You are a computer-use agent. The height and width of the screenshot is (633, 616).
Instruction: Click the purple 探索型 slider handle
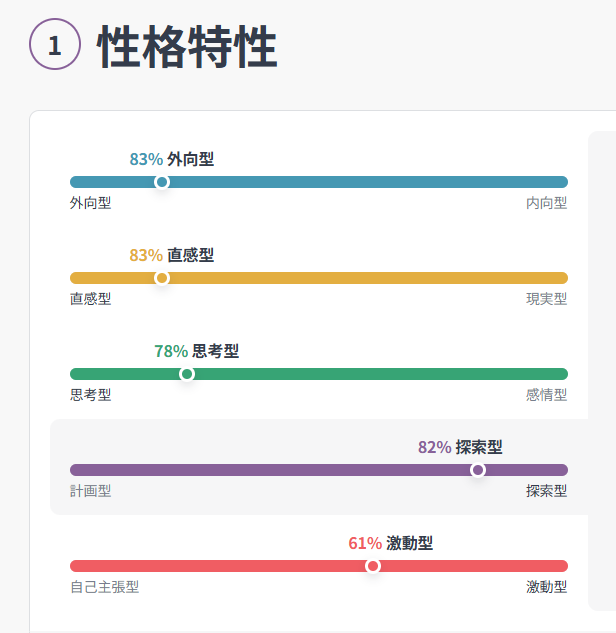478,470
